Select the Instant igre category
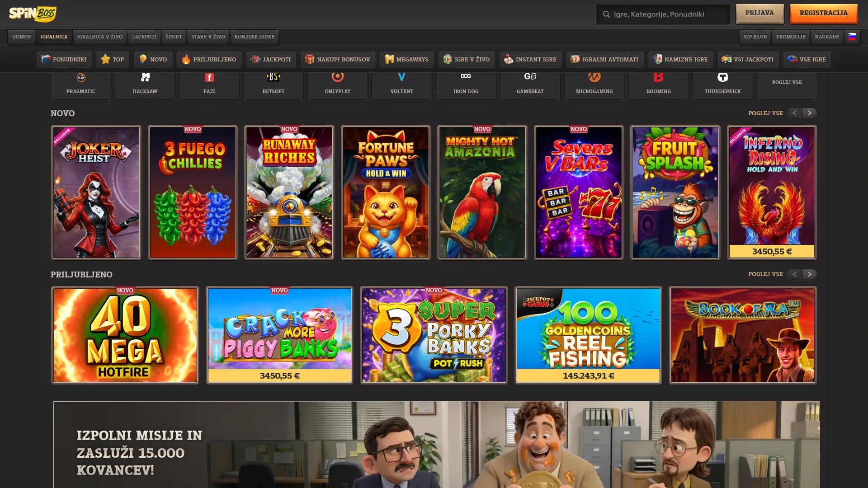Viewport: 868px width, 488px height. coord(531,59)
